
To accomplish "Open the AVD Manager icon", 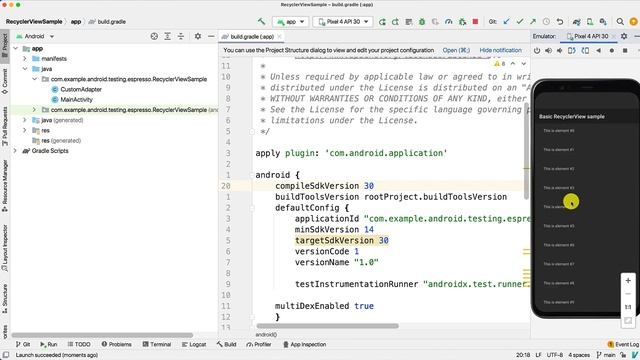I will (590, 22).
